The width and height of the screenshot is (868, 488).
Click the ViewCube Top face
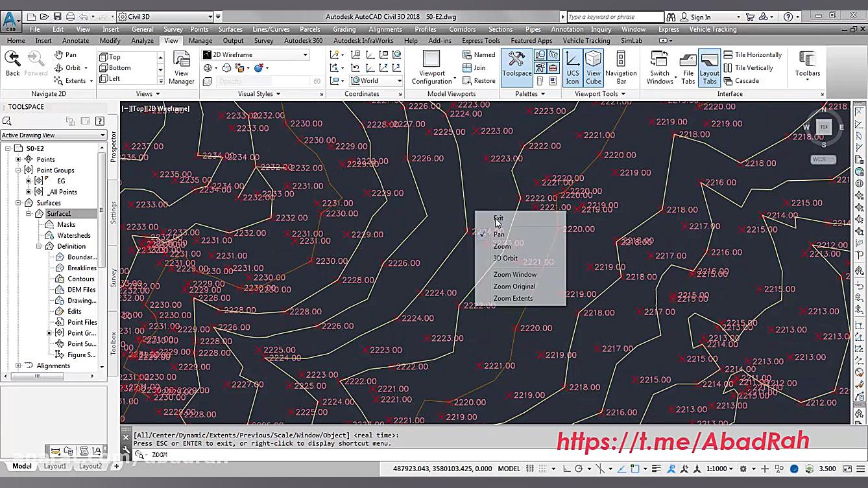click(x=824, y=127)
